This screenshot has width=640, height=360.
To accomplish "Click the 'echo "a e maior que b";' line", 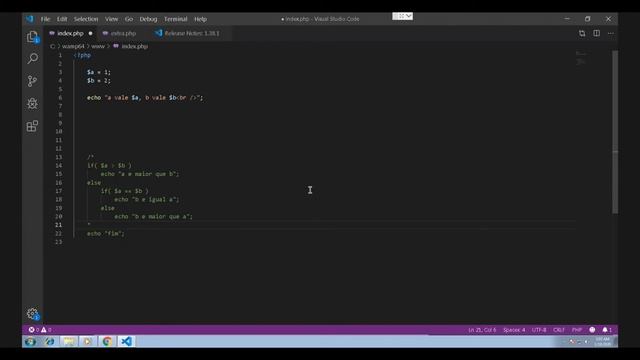I will [x=140, y=174].
